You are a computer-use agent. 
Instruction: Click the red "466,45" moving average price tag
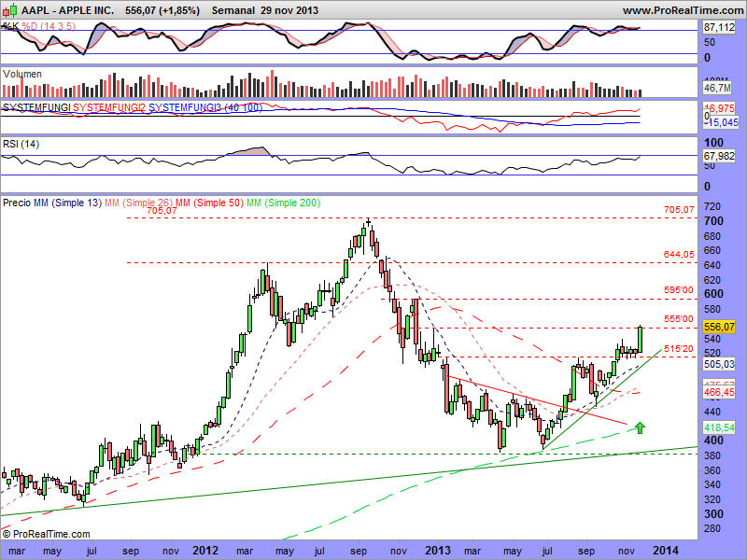pyautogui.click(x=719, y=392)
